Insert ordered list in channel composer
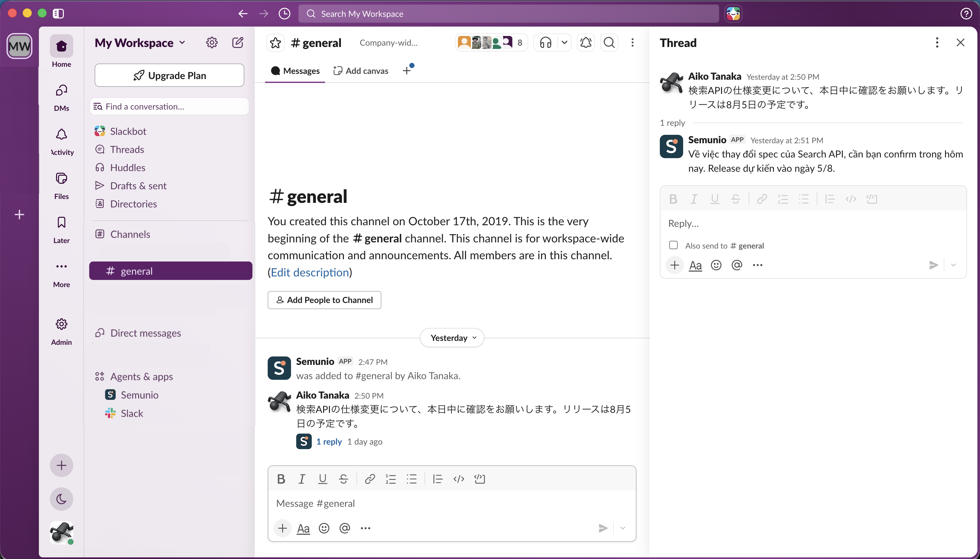Viewport: 980px width, 559px height. pos(391,479)
